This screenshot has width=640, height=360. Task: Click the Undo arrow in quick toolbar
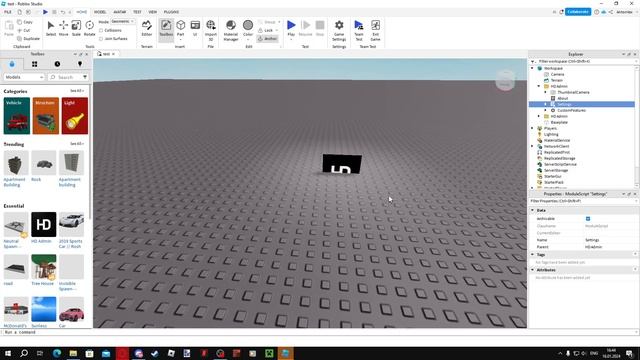(x=62, y=12)
